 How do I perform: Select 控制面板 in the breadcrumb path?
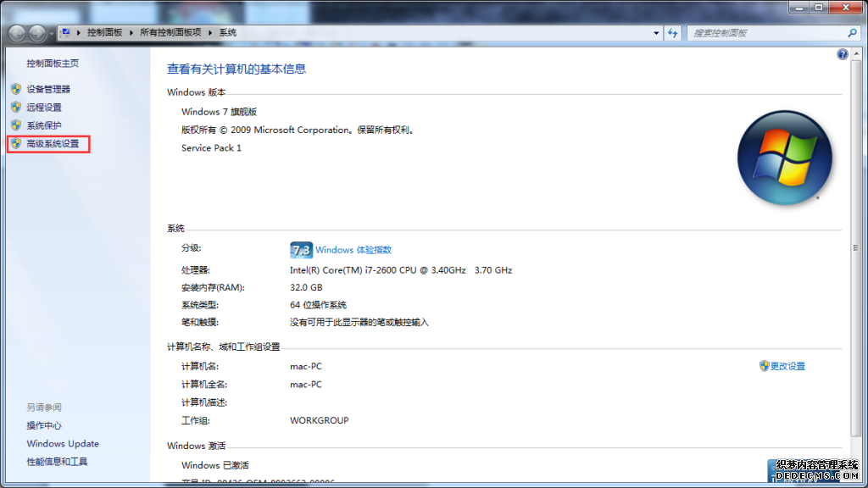click(106, 32)
